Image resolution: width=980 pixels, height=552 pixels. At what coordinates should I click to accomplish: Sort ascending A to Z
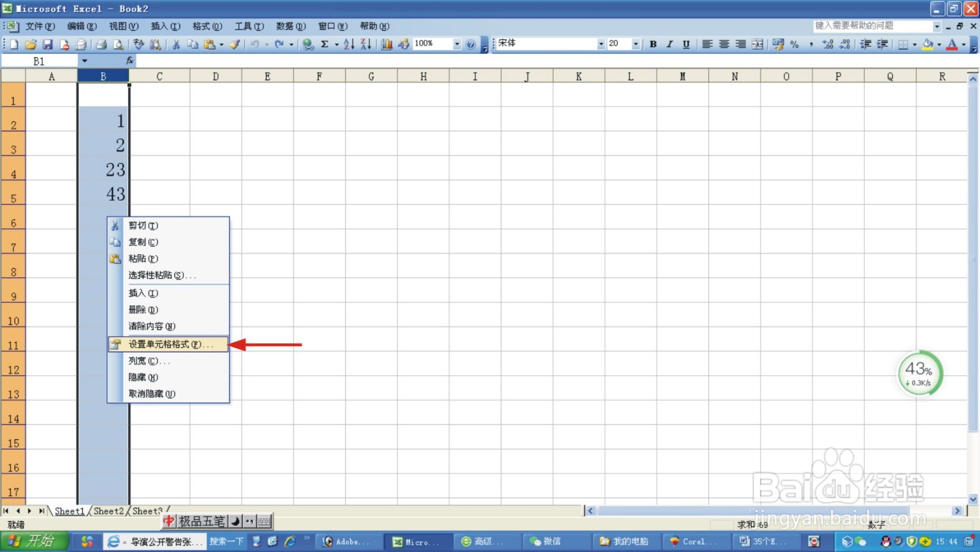[349, 44]
